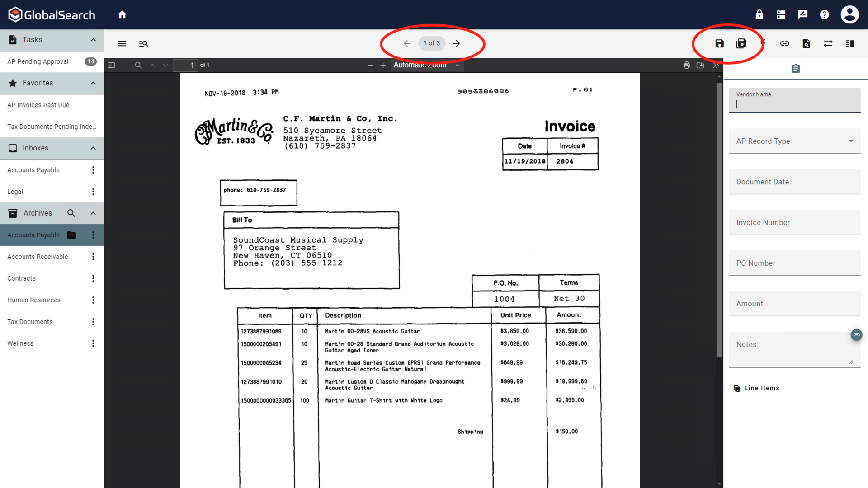Open AP Pending Approval under Tasks
This screenshot has height=488, width=868.
point(38,61)
